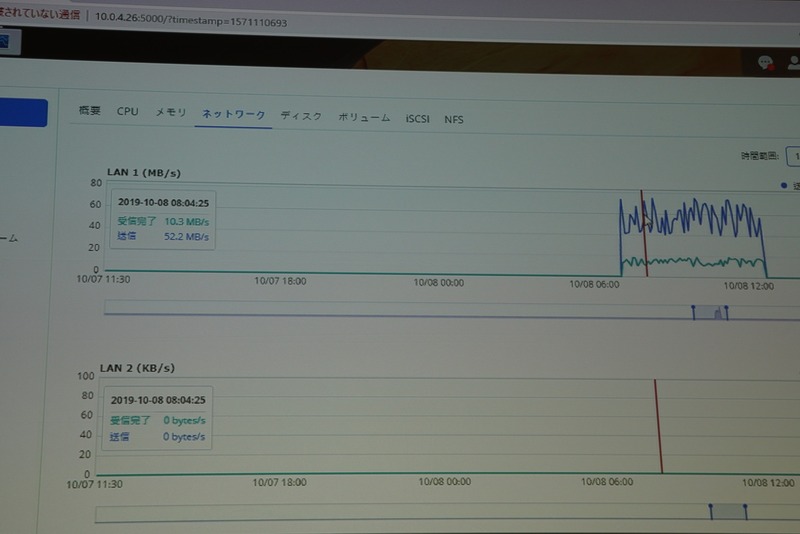This screenshot has width=800, height=534.
Task: Open the user account icon
Action: (x=794, y=63)
